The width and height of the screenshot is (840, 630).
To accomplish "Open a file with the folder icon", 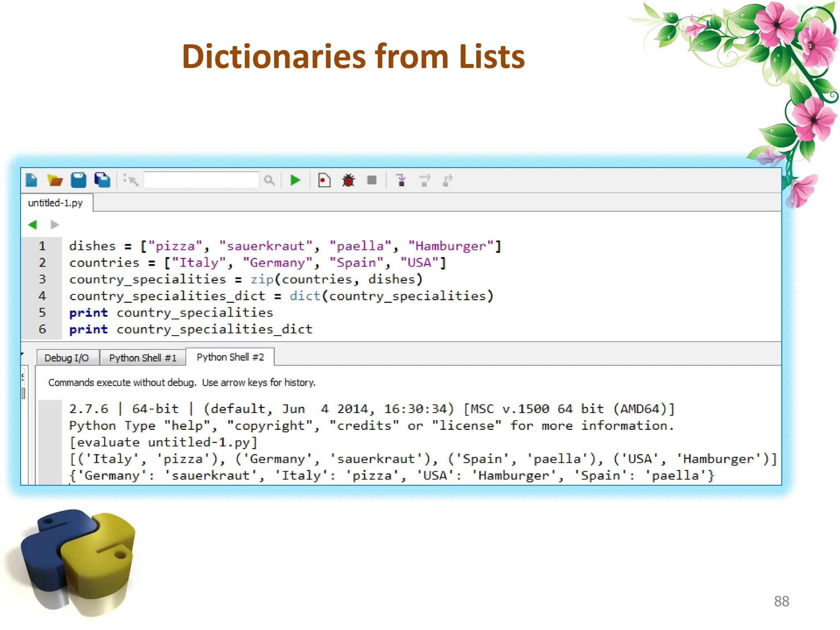I will point(55,180).
